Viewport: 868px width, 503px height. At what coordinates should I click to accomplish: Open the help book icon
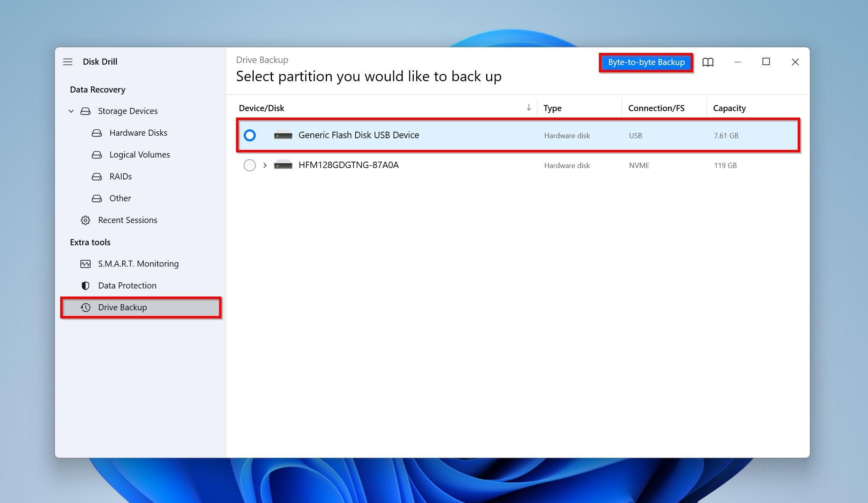708,62
